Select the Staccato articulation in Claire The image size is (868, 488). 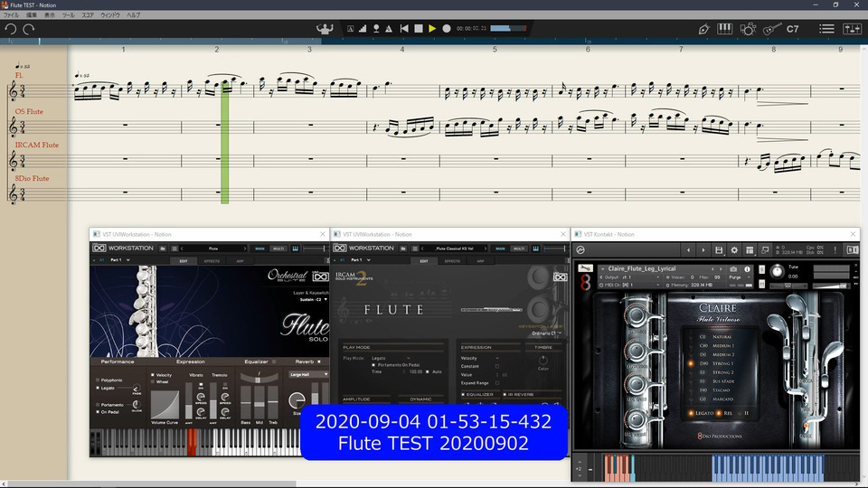tap(721, 390)
